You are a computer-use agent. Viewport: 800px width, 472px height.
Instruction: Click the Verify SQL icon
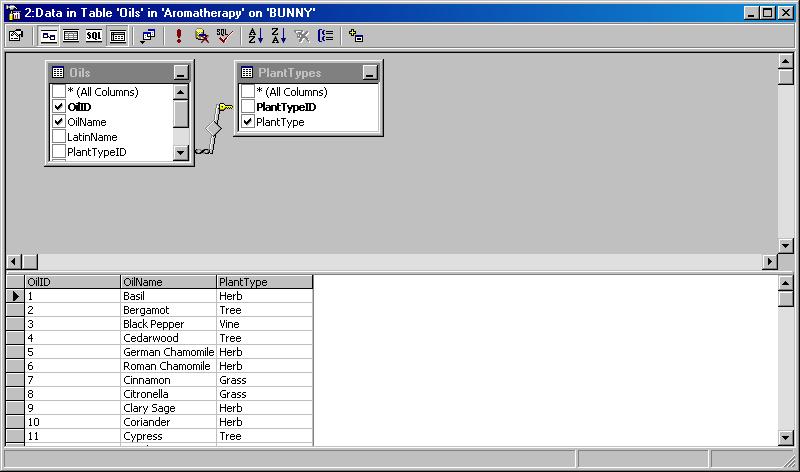tap(224, 35)
